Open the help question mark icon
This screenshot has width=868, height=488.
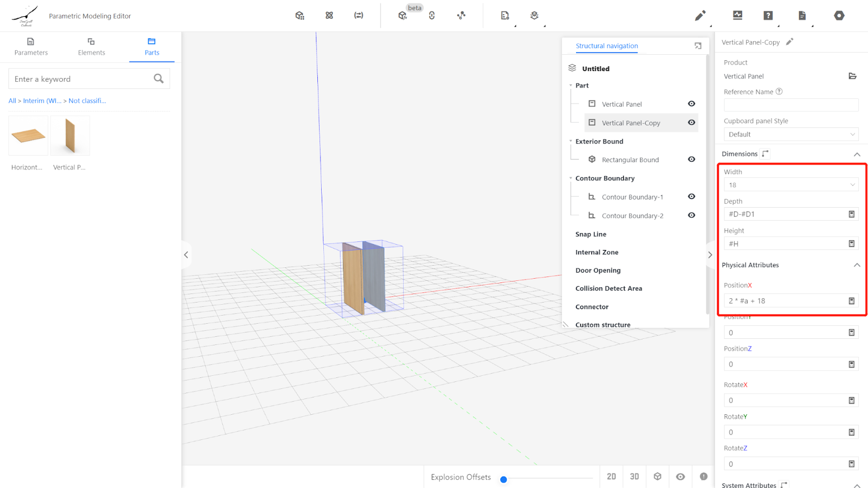[x=768, y=16]
